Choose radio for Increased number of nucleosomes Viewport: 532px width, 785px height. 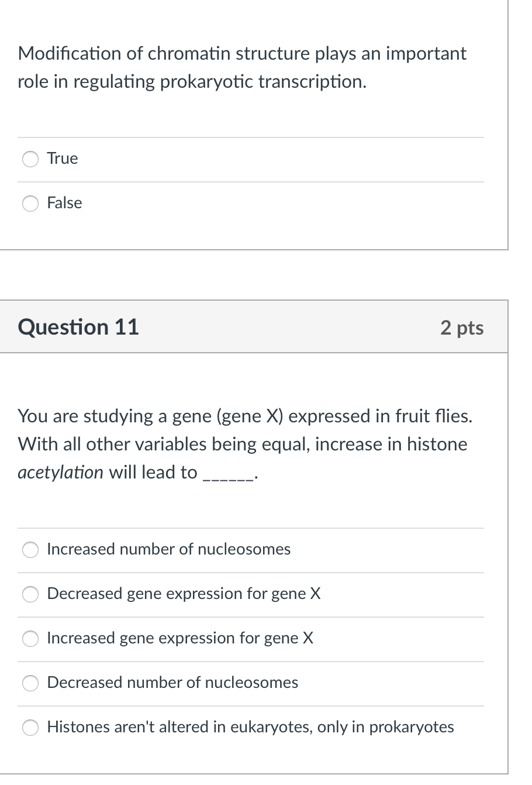pos(30,550)
